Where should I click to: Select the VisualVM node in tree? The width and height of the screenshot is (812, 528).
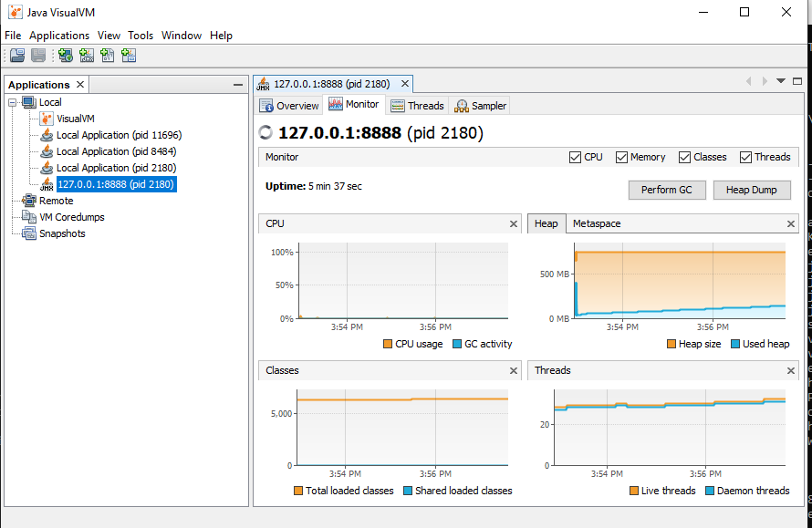76,119
